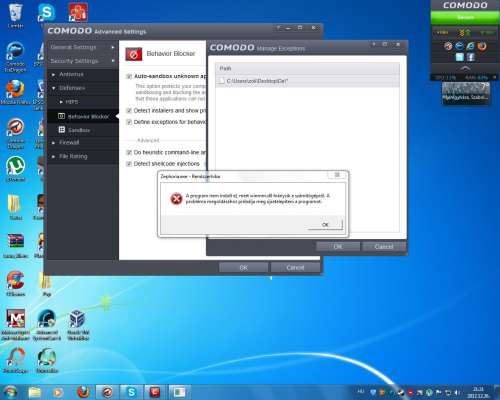Open the media player taskbar icon
Viewport: 500px width, 400px height.
click(x=58, y=392)
